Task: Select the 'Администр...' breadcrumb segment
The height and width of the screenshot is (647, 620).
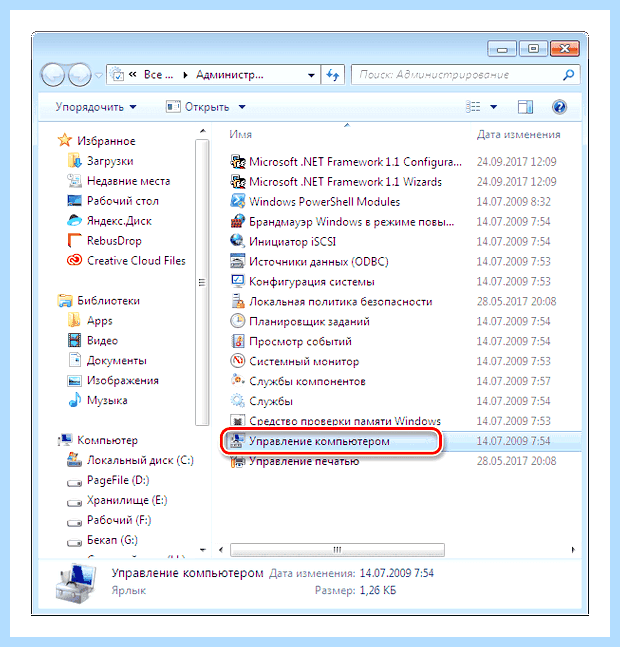Action: [229, 75]
